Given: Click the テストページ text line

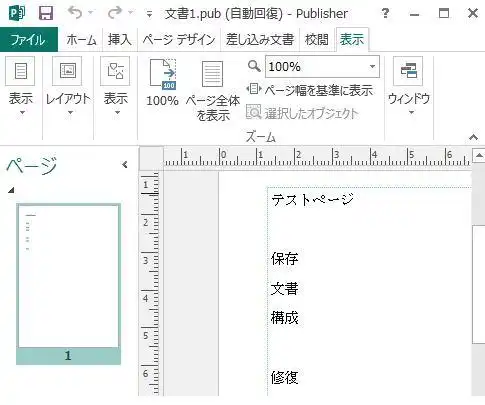Looking at the screenshot, I should click(x=312, y=200).
